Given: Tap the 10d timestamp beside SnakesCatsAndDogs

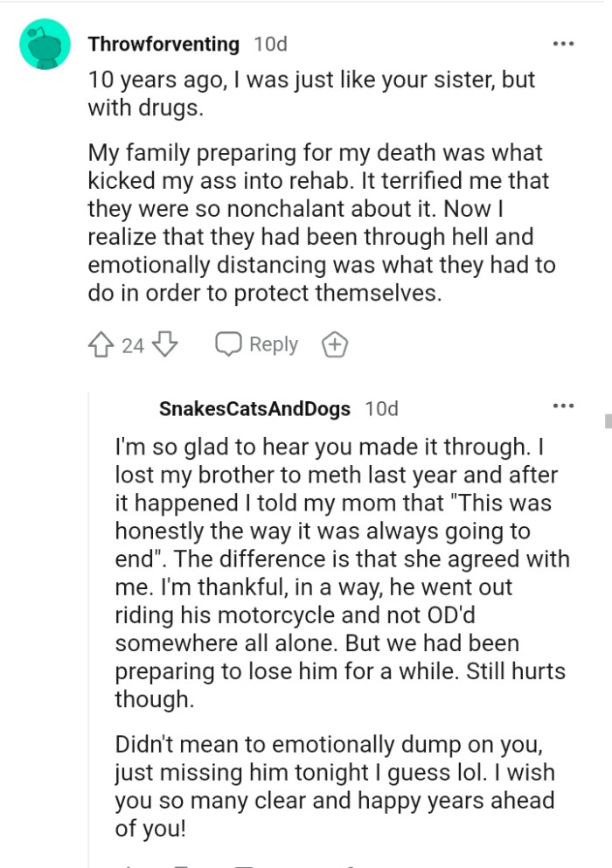Looking at the screenshot, I should (x=381, y=408).
